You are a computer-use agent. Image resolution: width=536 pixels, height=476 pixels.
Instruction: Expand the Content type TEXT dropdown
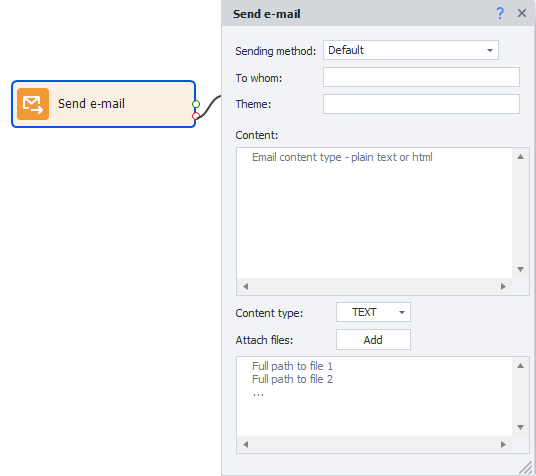(373, 312)
